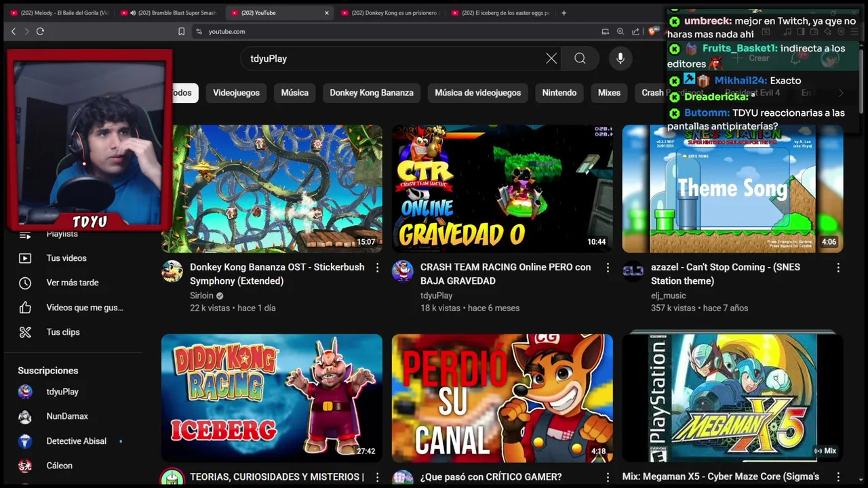Screen dimensions: 868x488
Task: Click the share icon in the address bar
Action: [635, 31]
